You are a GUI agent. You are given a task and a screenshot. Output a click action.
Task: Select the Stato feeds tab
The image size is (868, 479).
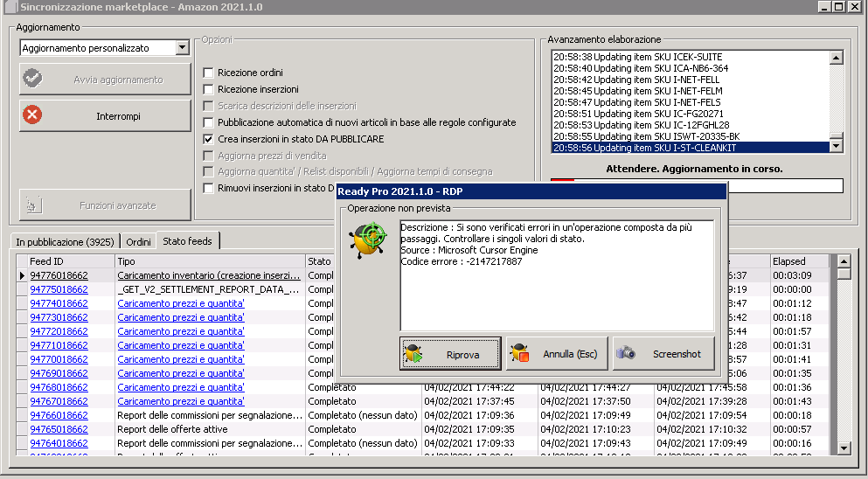(x=188, y=241)
